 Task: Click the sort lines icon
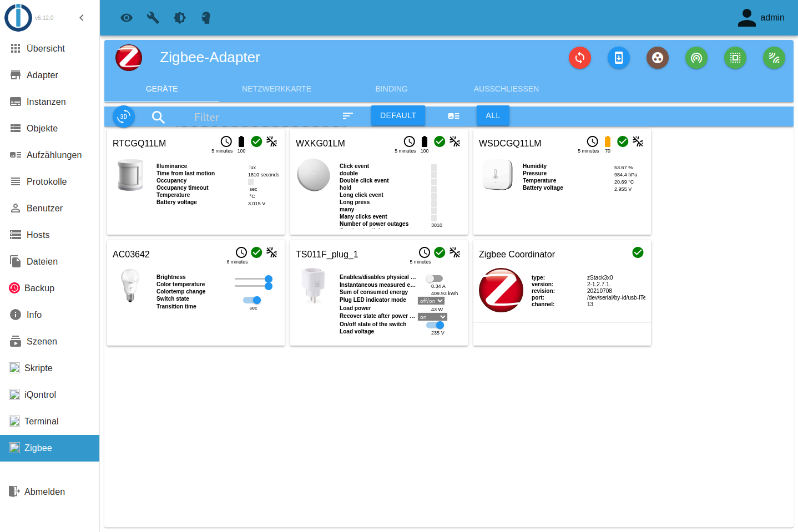click(348, 116)
